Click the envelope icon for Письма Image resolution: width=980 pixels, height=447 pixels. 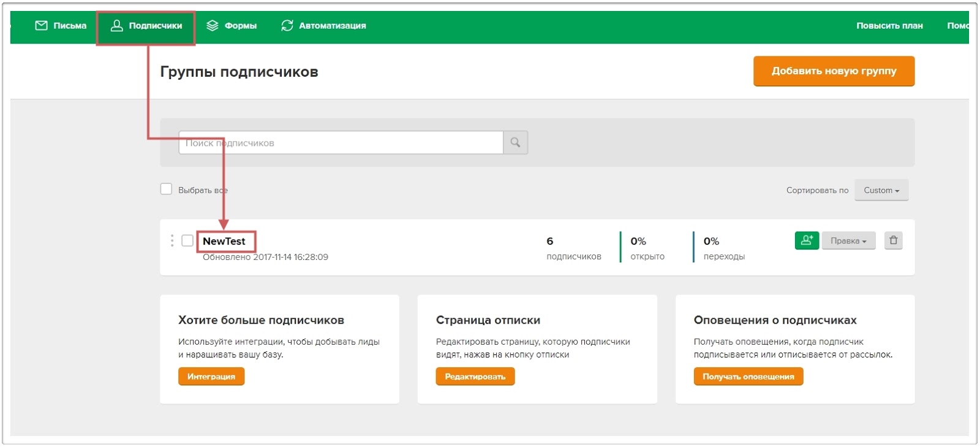point(41,26)
